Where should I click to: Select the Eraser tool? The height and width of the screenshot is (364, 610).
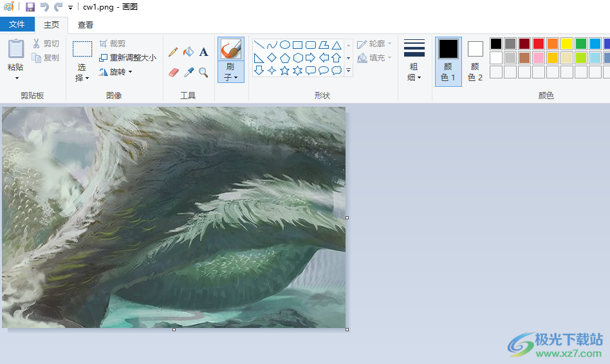coord(174,72)
